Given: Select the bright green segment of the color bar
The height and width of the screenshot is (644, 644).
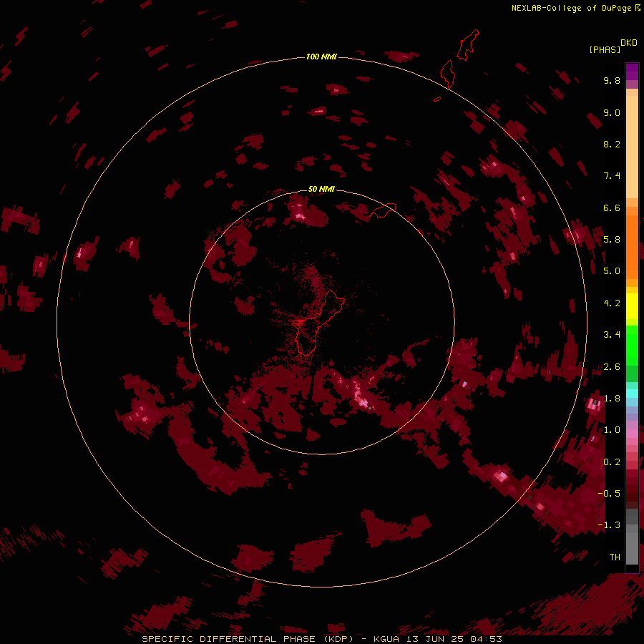Looking at the screenshot, I should point(632,345).
